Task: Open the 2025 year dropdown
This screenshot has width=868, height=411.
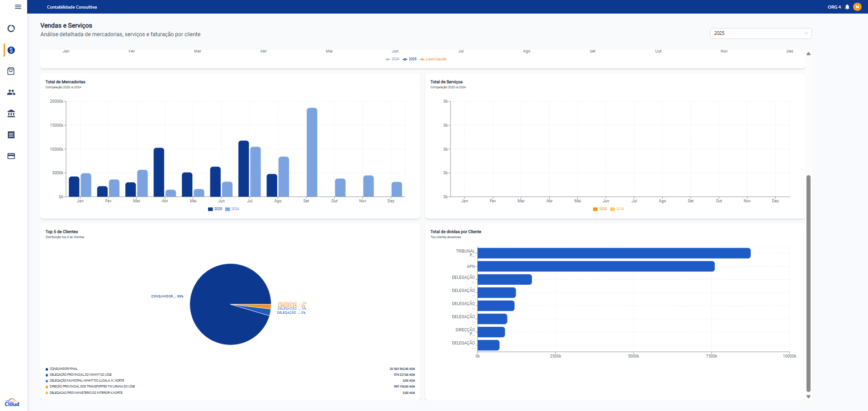Action: 760,33
